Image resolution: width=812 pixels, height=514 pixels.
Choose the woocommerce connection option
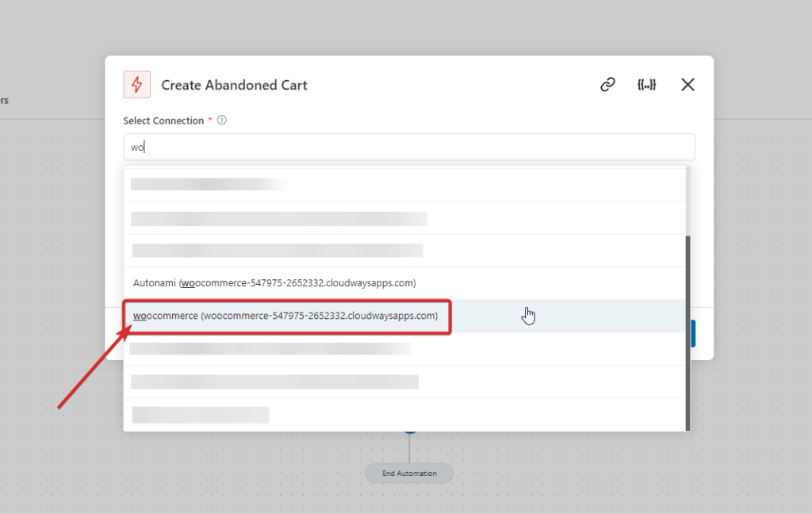pyautogui.click(x=404, y=316)
